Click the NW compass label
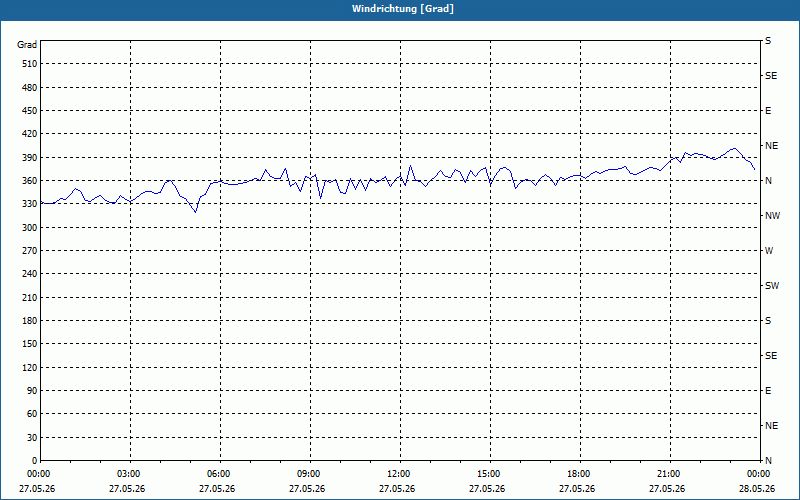This screenshot has width=800, height=500. pyautogui.click(x=772, y=216)
